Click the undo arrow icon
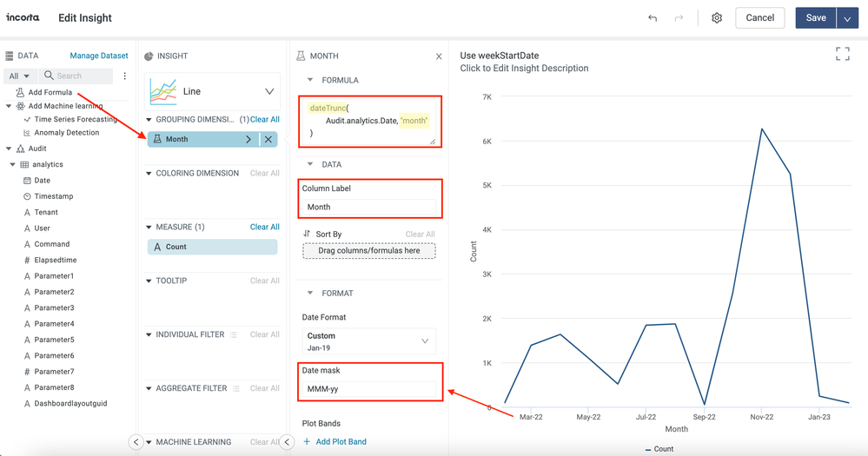Viewport: 868px width, 456px height. (x=653, y=18)
